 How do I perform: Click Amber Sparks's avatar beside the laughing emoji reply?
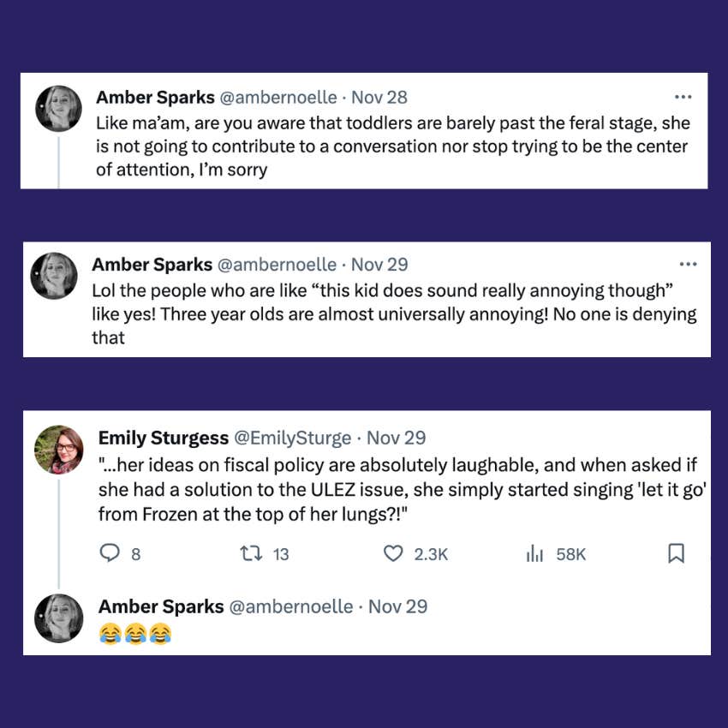click(x=57, y=618)
